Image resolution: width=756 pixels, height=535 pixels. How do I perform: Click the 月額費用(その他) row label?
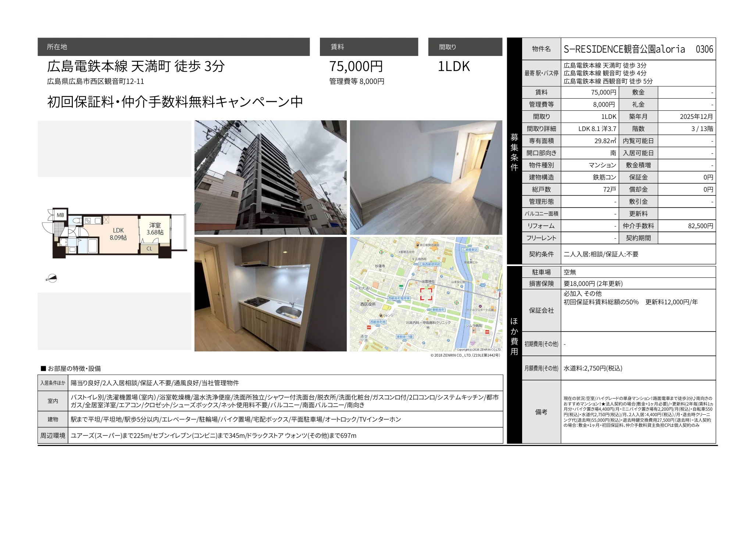click(541, 368)
